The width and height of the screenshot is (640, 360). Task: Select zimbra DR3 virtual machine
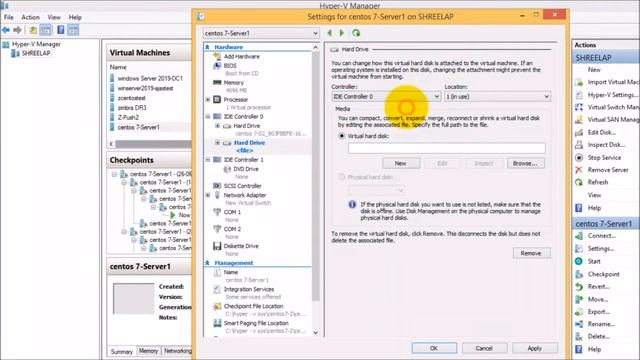point(131,108)
